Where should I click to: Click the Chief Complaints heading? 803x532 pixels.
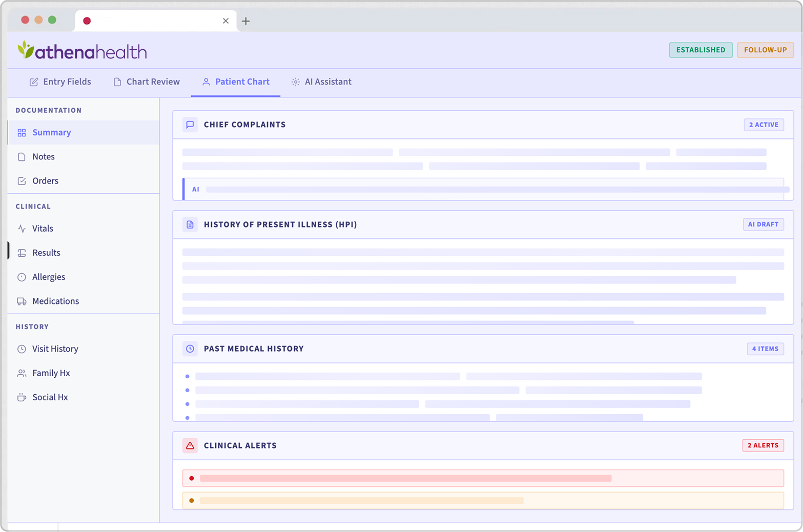coord(244,125)
